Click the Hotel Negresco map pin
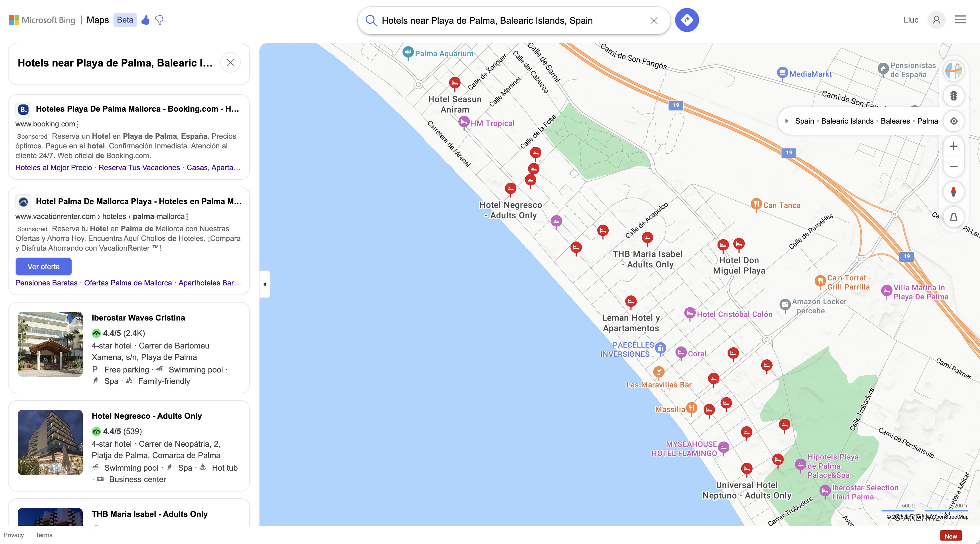The image size is (980, 544). click(x=511, y=189)
